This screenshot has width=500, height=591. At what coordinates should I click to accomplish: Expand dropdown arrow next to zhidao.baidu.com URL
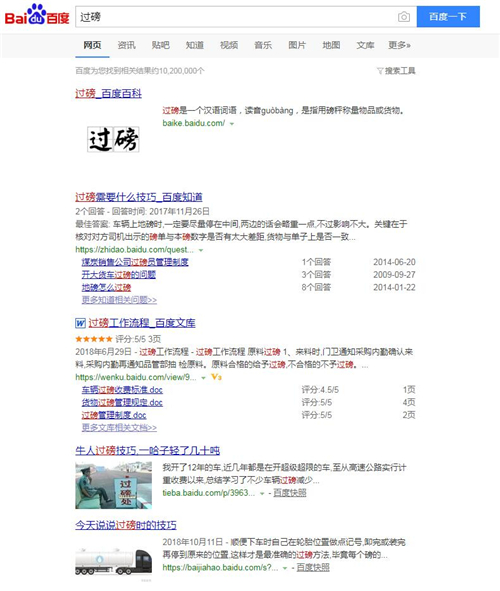[201, 250]
